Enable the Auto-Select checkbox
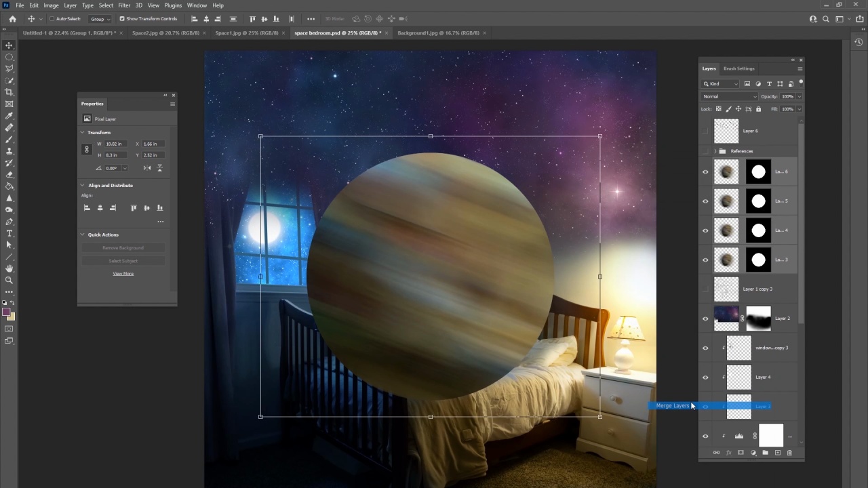The width and height of the screenshot is (868, 488). pos(52,19)
